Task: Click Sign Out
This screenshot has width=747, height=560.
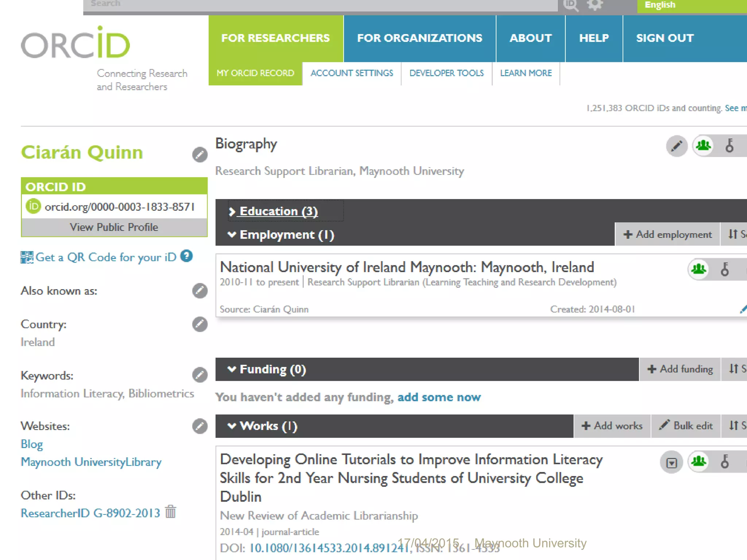Action: point(665,38)
